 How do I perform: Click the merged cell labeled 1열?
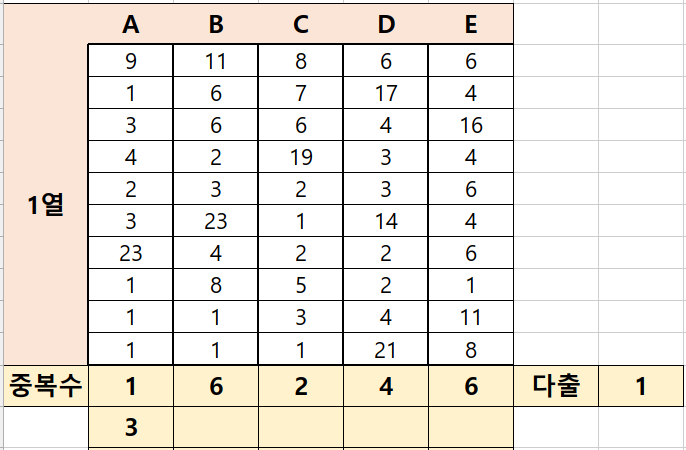[46, 204]
